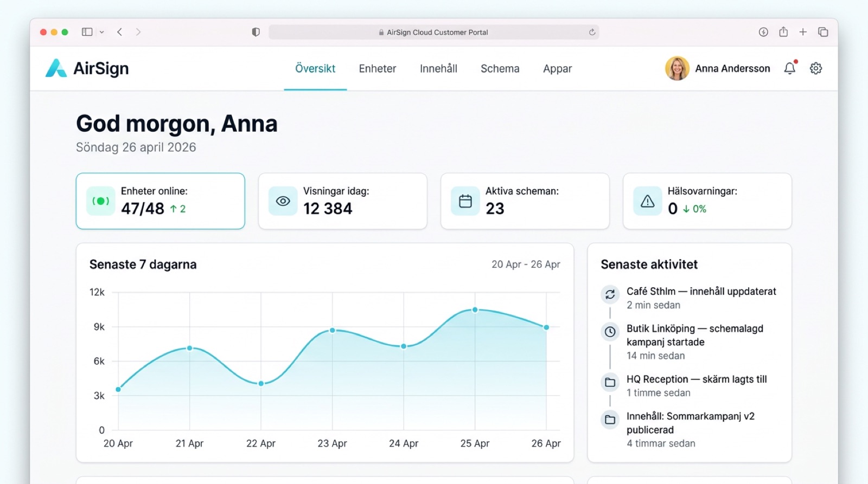Click the privacy shield icon
868x484 pixels.
click(256, 32)
